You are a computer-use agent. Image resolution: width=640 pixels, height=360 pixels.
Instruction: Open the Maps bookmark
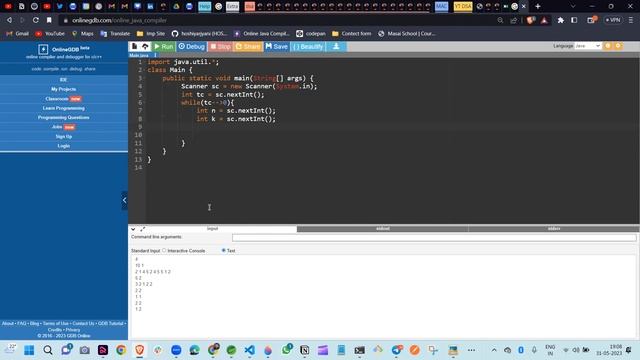click(83, 33)
